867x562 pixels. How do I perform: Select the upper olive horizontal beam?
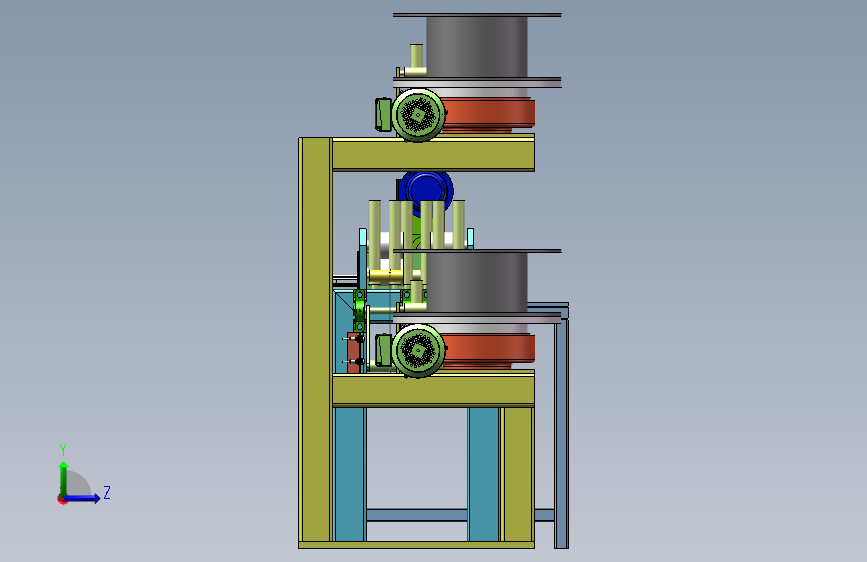tap(434, 154)
